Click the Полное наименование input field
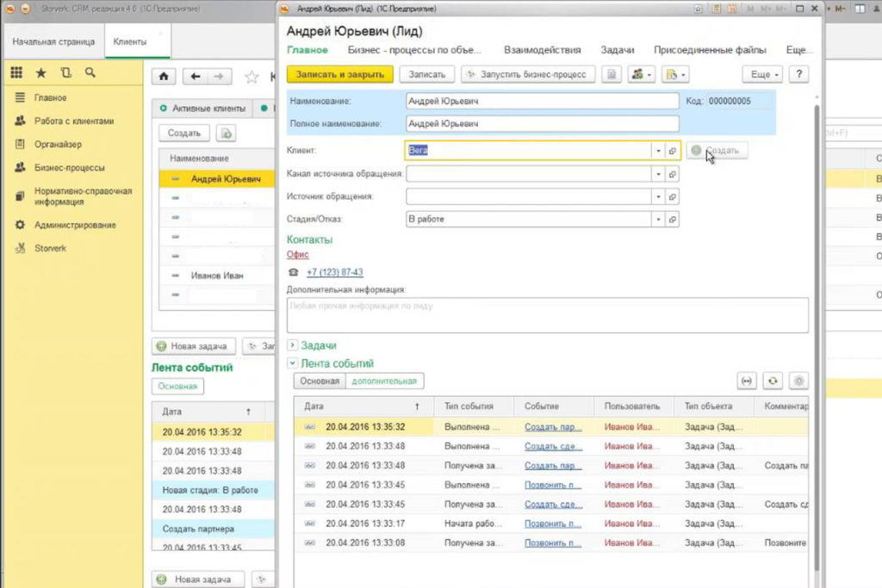Screen dimensions: 882x588 tap(543, 124)
